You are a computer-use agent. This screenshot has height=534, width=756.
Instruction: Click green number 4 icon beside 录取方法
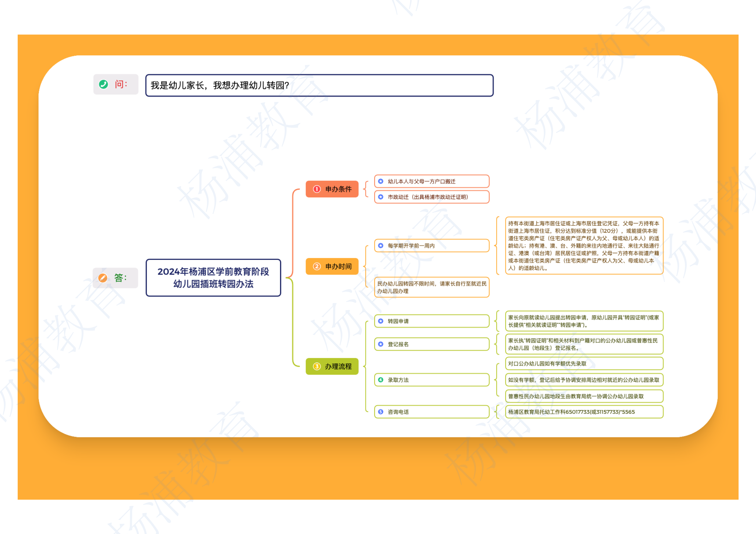point(381,380)
